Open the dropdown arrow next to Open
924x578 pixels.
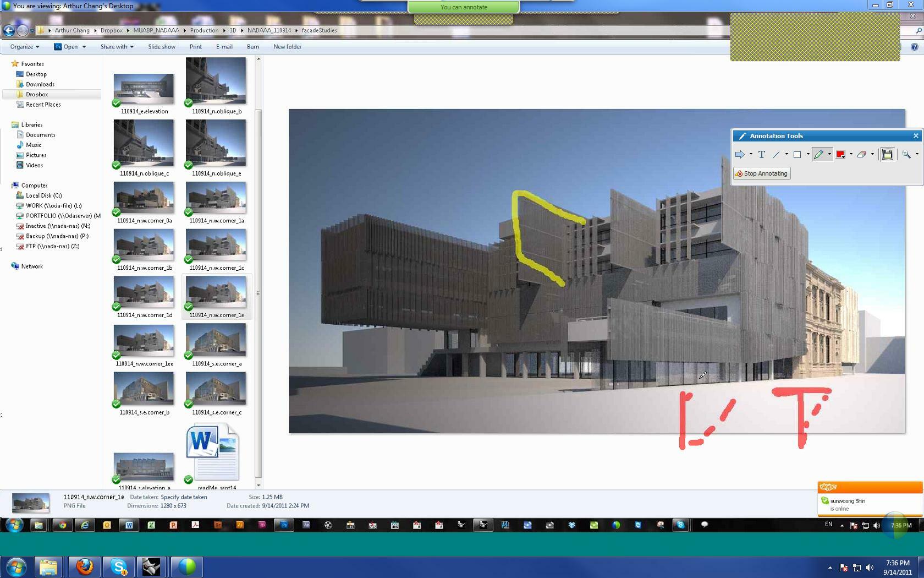click(x=84, y=47)
